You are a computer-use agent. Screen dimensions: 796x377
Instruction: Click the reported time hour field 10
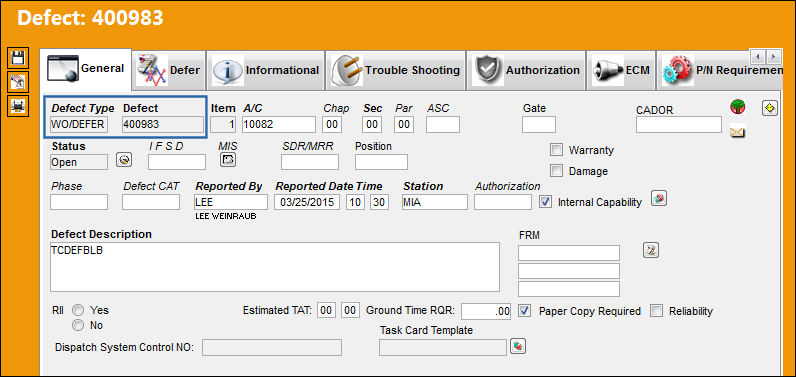(355, 202)
